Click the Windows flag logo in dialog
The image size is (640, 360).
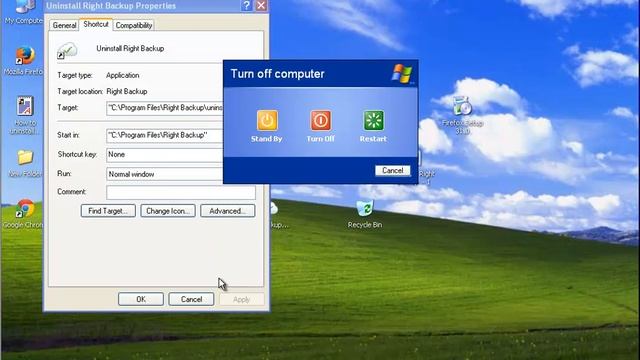402,74
